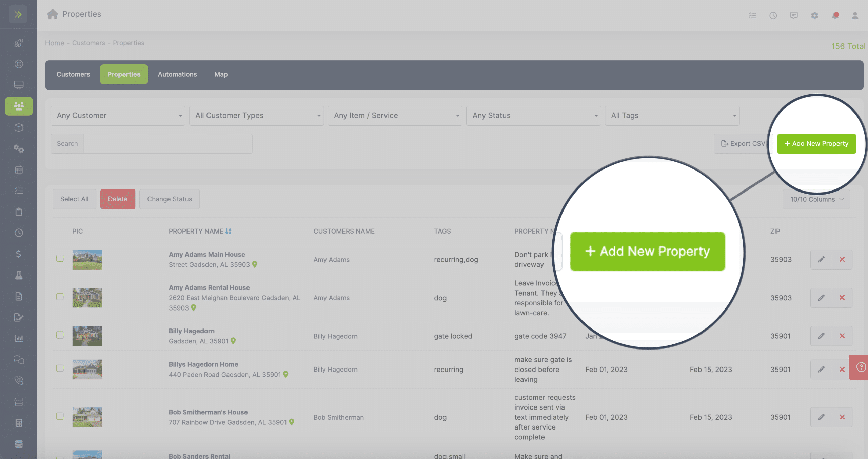Open the monitor dashboard icon in sidebar
868x459 pixels.
(19, 85)
